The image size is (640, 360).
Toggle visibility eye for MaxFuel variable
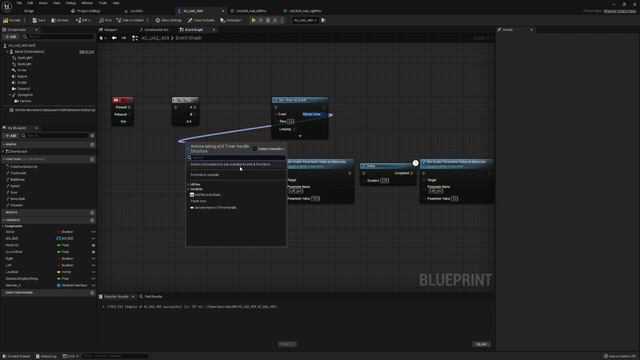coord(93,245)
